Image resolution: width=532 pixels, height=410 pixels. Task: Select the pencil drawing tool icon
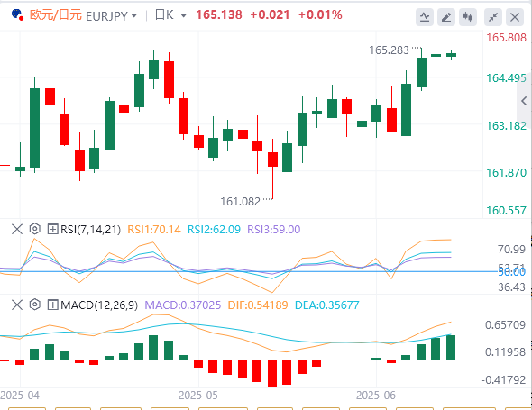pos(446,17)
